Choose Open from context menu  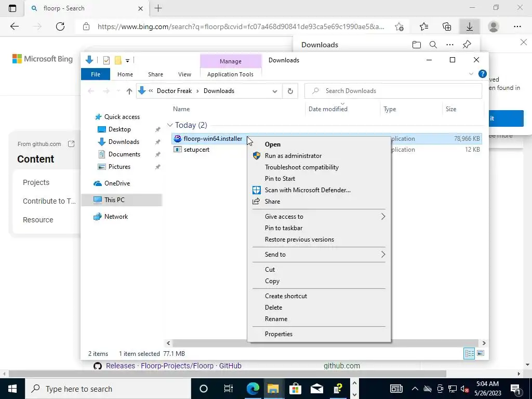click(x=319, y=144)
